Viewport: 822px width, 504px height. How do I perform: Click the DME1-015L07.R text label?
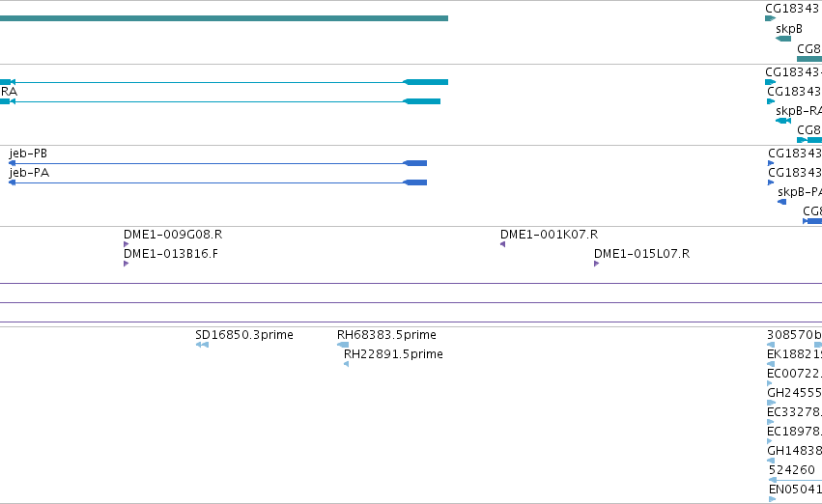641,254
